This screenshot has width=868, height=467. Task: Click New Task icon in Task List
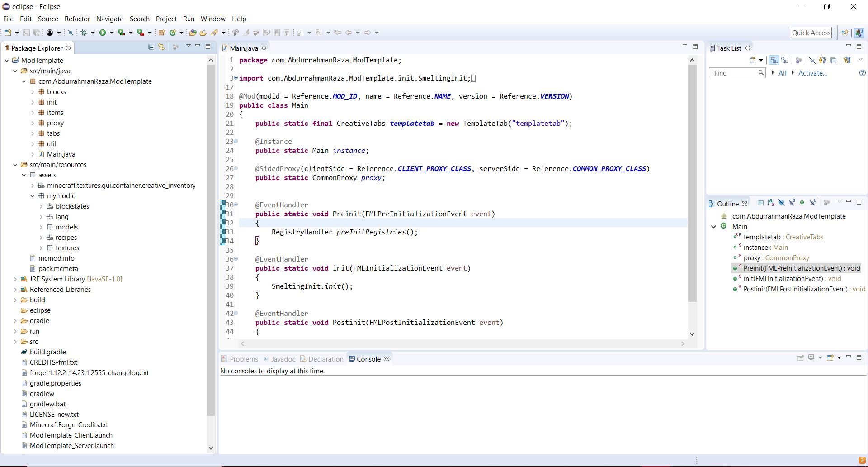[752, 60]
